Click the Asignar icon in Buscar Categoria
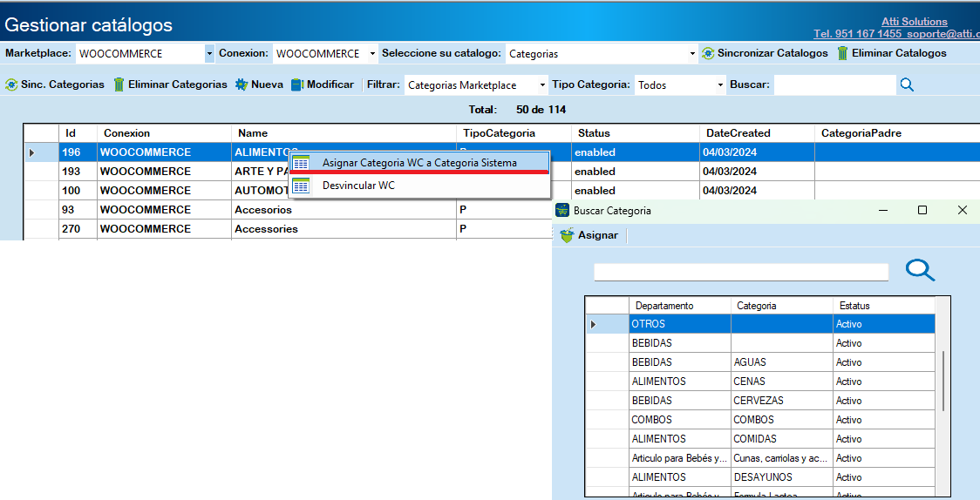 click(567, 235)
